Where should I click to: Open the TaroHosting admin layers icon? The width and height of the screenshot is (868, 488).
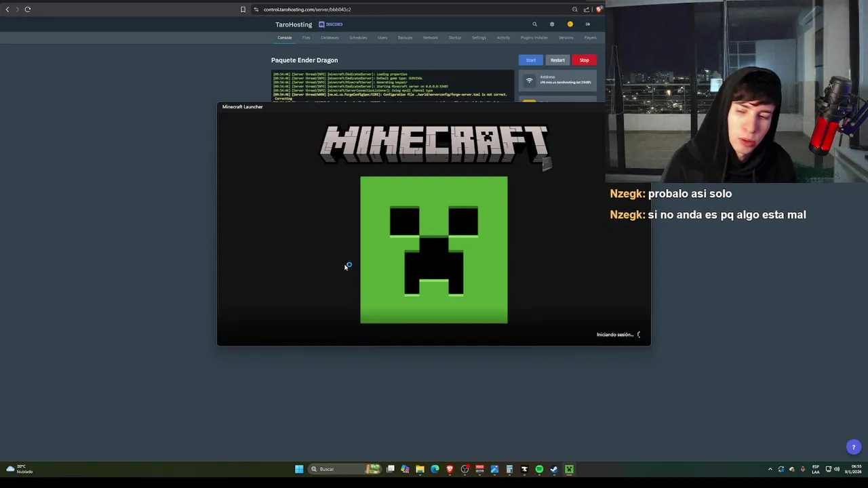point(552,24)
